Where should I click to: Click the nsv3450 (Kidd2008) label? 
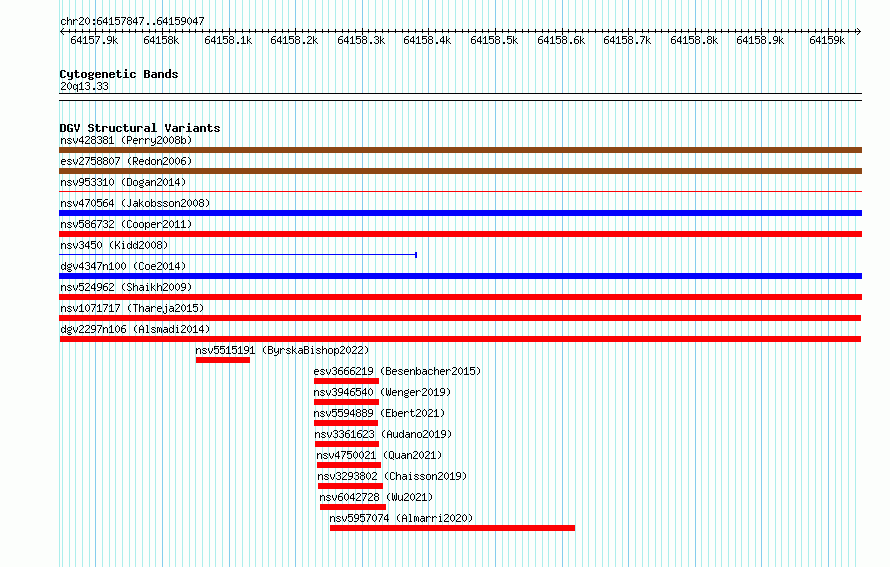pos(114,245)
